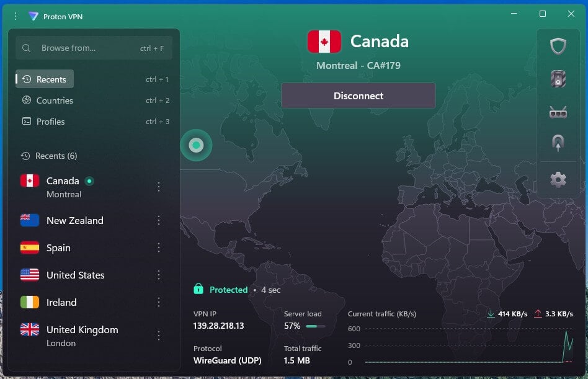The image size is (588, 379).
Task: Open options menu for Canada Montreal
Action: (159, 187)
